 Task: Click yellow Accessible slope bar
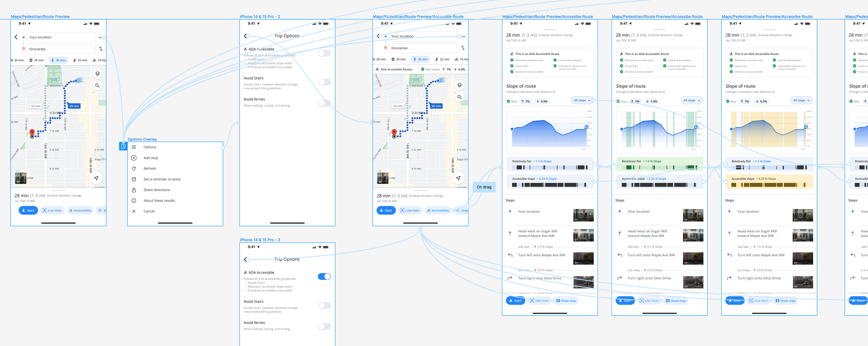coord(769,181)
